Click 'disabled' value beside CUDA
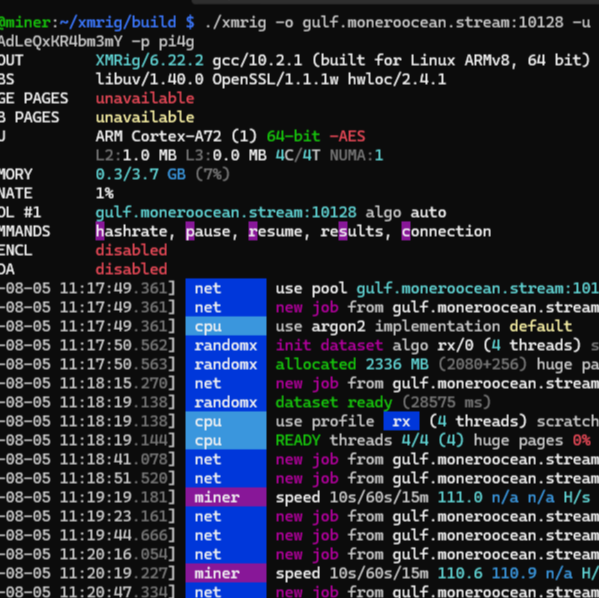Screen dimensions: 599x599 tap(131, 269)
